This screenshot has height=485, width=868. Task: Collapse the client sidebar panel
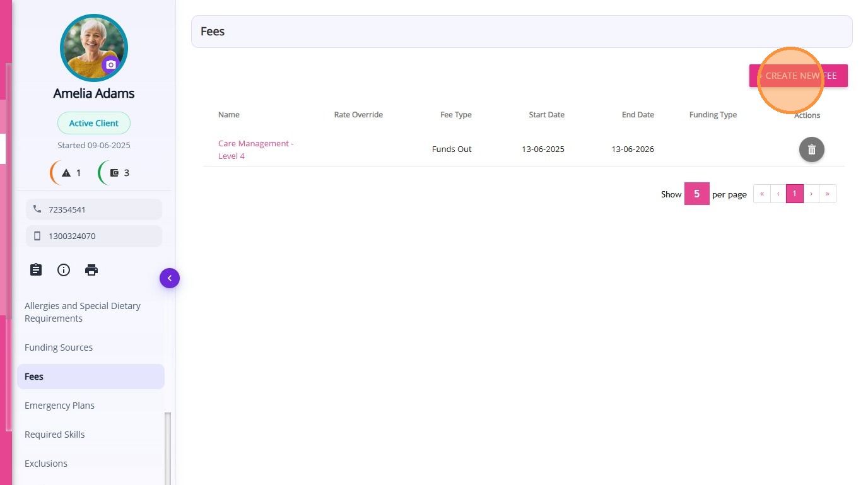coord(169,278)
